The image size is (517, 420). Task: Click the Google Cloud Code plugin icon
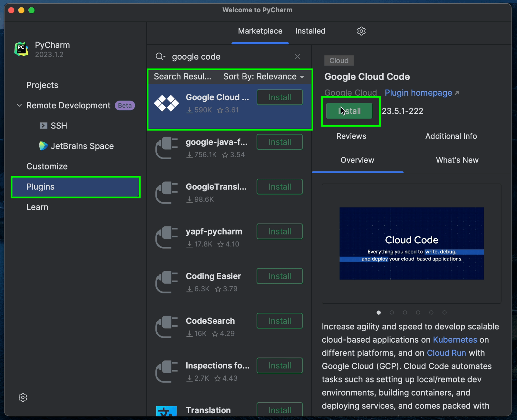[x=166, y=103]
